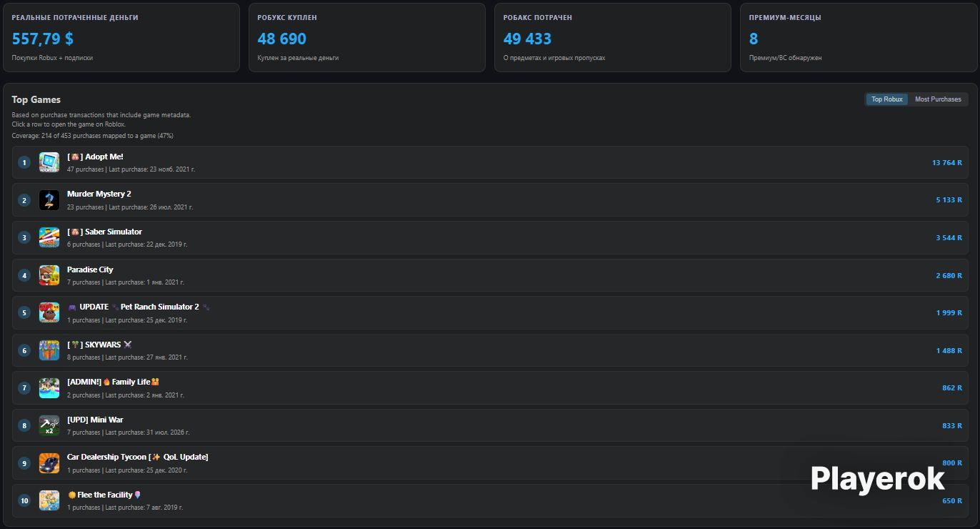Click the 5 133 R amount

click(x=949, y=200)
